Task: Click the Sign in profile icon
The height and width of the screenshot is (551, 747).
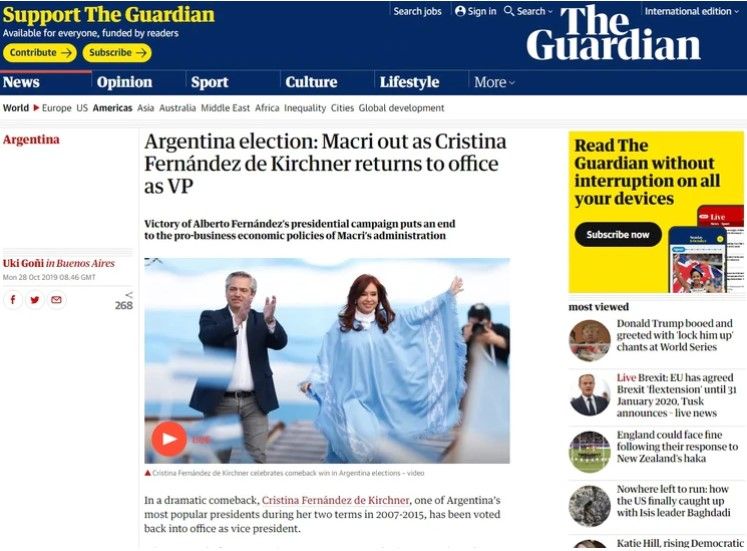Action: point(460,11)
